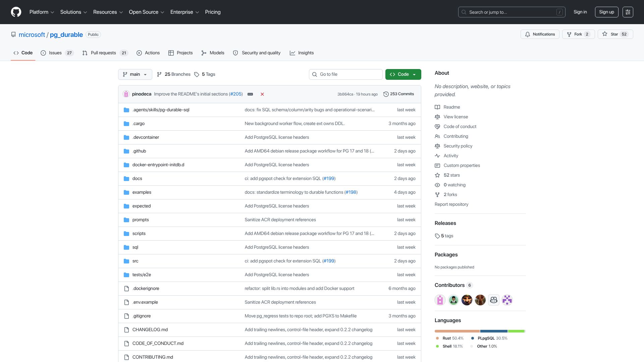Click the Rust segment of language bar
The image size is (644, 362).
(457, 331)
